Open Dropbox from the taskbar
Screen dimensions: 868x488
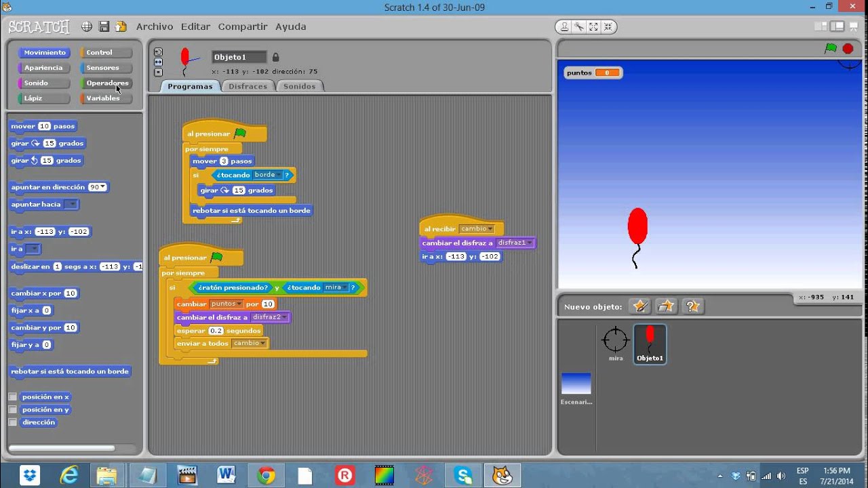click(29, 476)
